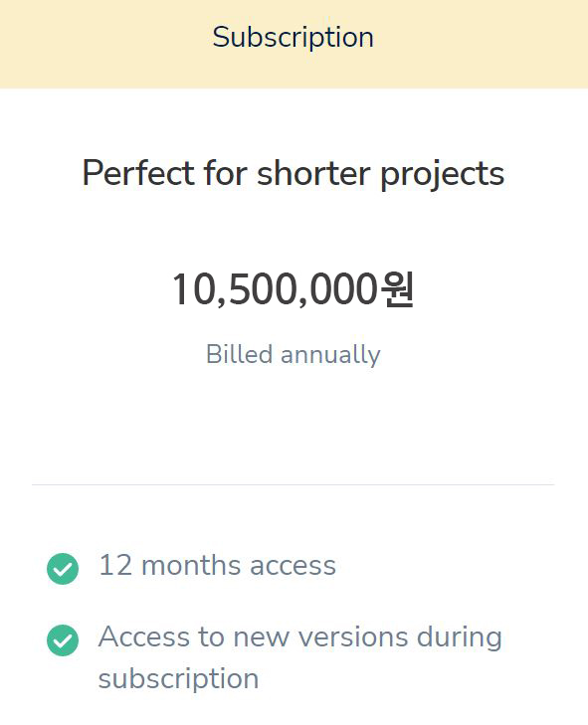Click the word versions in the second feature

(353, 637)
